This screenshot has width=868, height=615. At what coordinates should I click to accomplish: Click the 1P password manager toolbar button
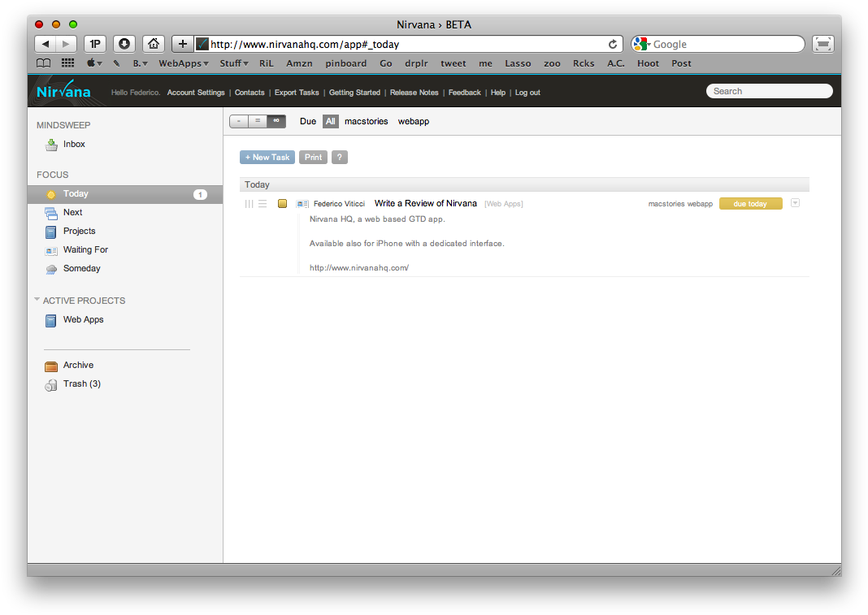pyautogui.click(x=95, y=44)
